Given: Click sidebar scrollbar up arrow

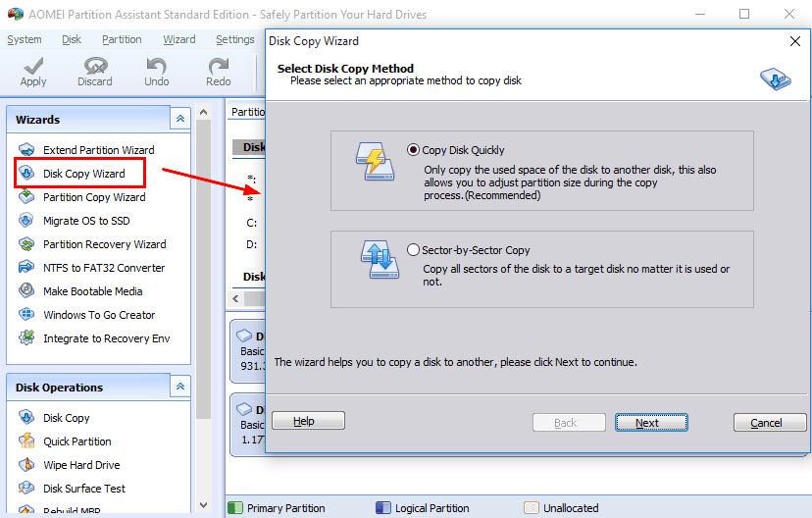Looking at the screenshot, I should click(204, 113).
